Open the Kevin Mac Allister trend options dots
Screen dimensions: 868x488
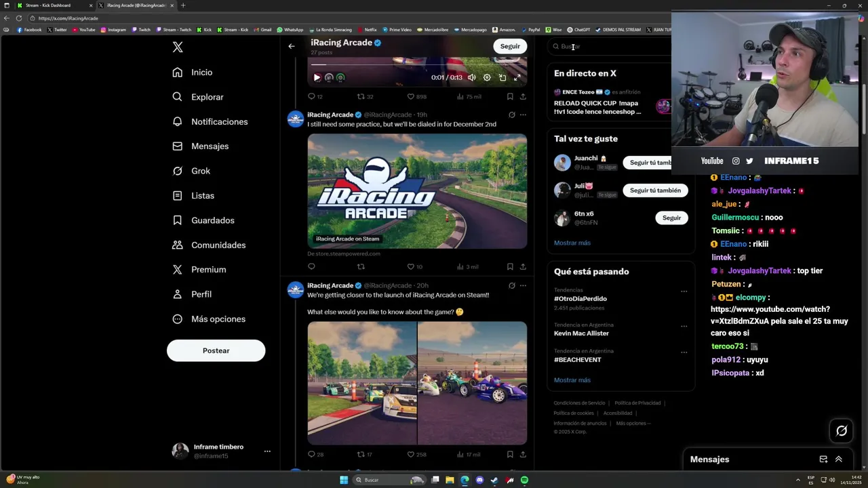pyautogui.click(x=684, y=326)
